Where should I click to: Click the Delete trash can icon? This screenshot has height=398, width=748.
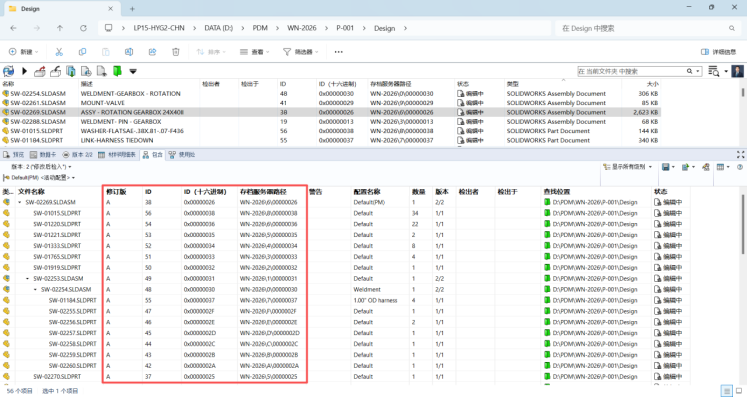pos(176,52)
